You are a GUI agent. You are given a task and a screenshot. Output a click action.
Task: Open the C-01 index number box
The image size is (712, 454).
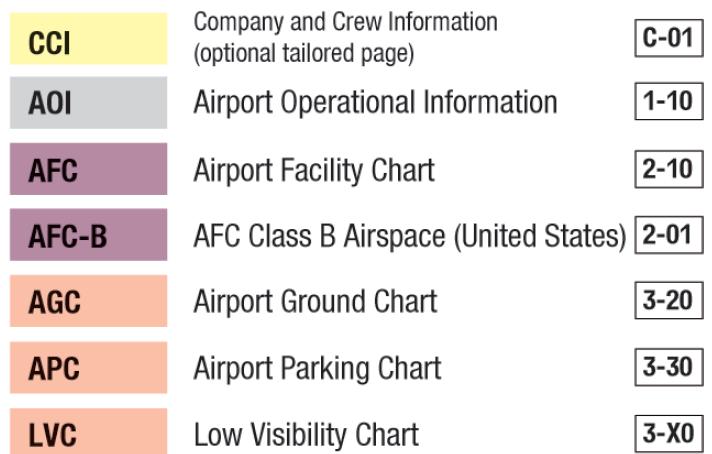tap(669, 38)
